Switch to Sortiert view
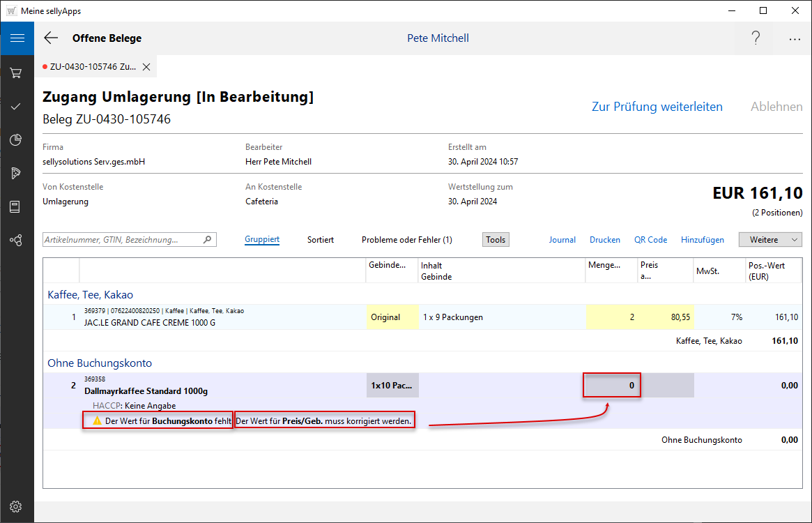812x523 pixels. click(x=321, y=239)
